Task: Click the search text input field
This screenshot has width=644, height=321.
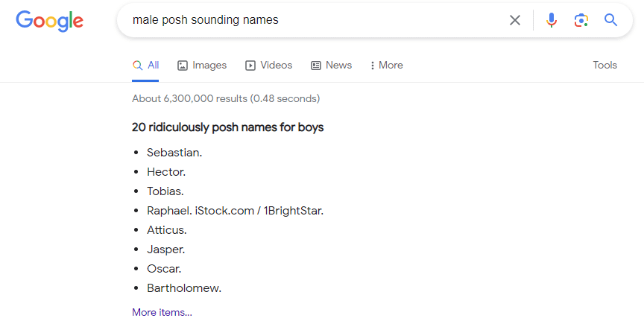Action: point(313,20)
